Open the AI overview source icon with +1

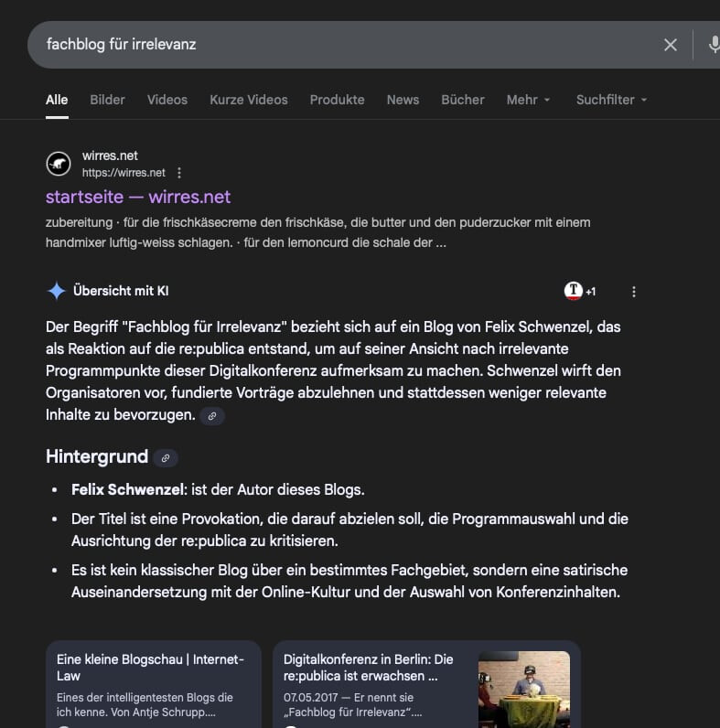point(579,291)
